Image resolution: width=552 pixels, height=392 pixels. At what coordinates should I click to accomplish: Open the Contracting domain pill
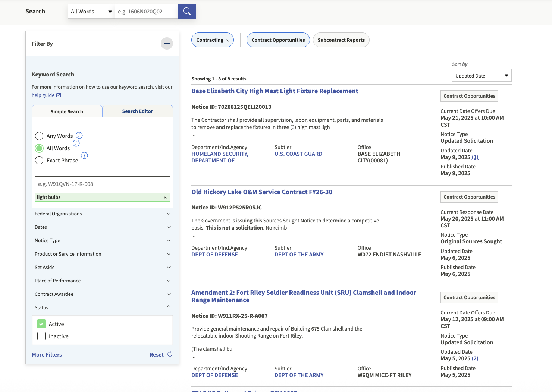[213, 40]
